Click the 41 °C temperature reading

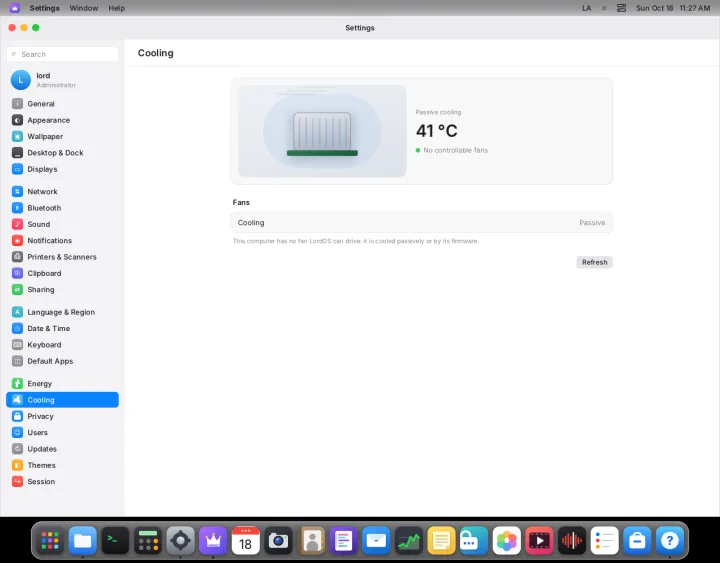pos(436,131)
